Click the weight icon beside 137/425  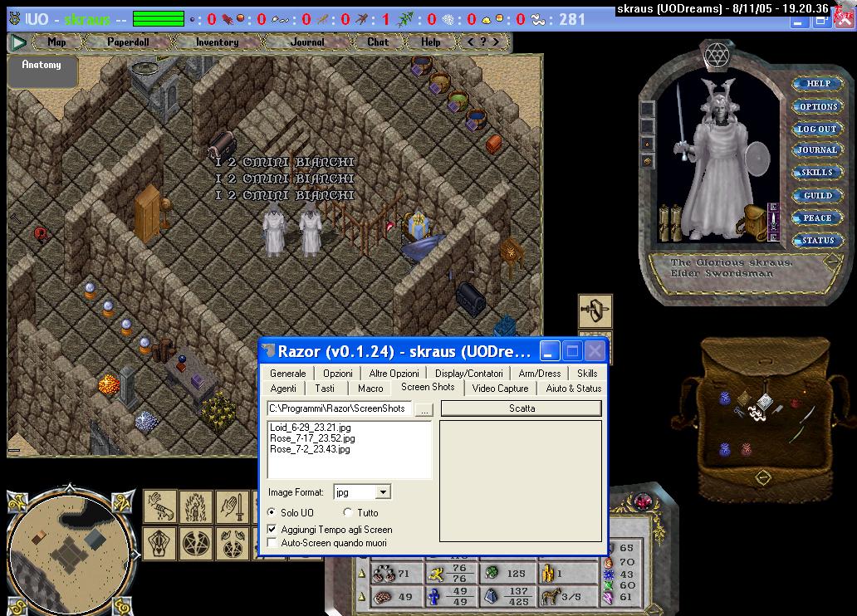492,596
